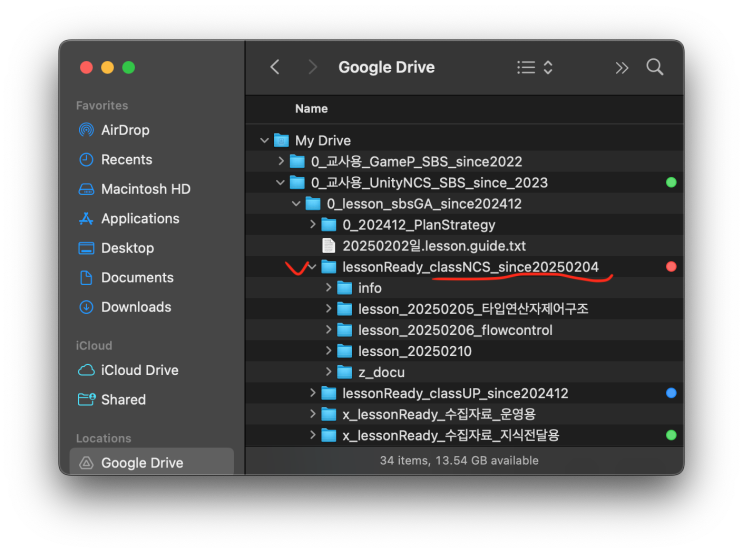Image resolution: width=743 pixels, height=553 pixels.
Task: Expand the 0_교사용_GameP_SBS_since2022 folder
Action: [x=281, y=161]
